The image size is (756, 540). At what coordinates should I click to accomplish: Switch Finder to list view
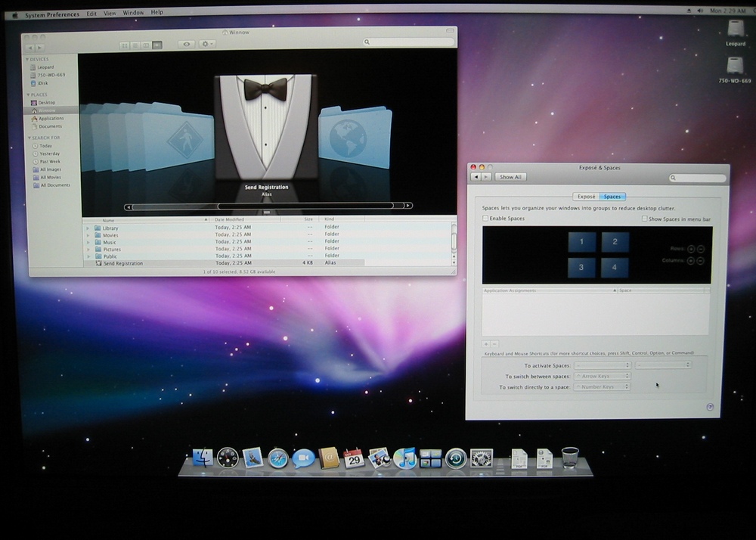[135, 45]
